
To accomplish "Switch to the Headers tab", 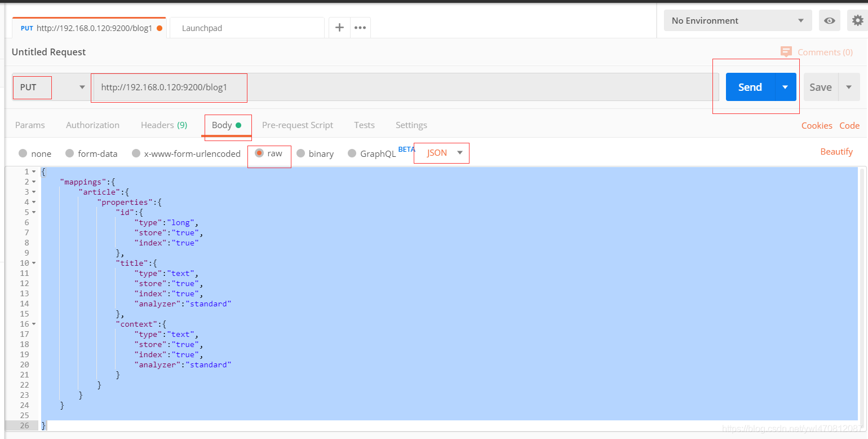I will (x=163, y=125).
